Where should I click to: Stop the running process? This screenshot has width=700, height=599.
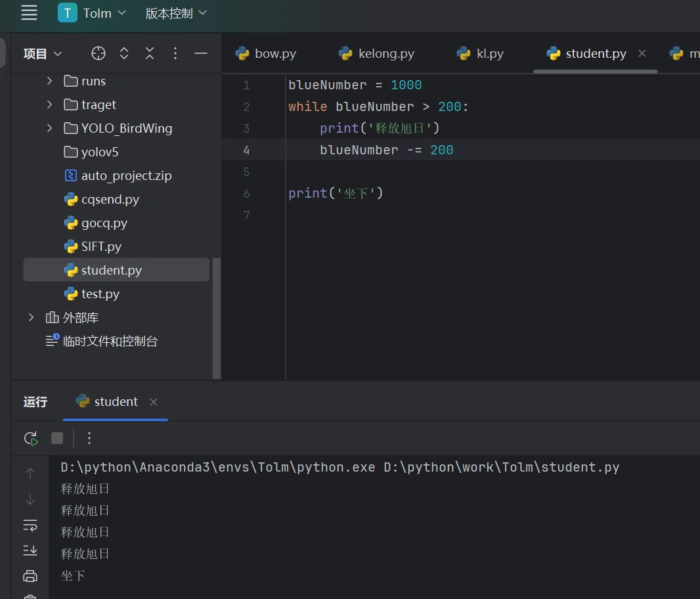(x=57, y=438)
